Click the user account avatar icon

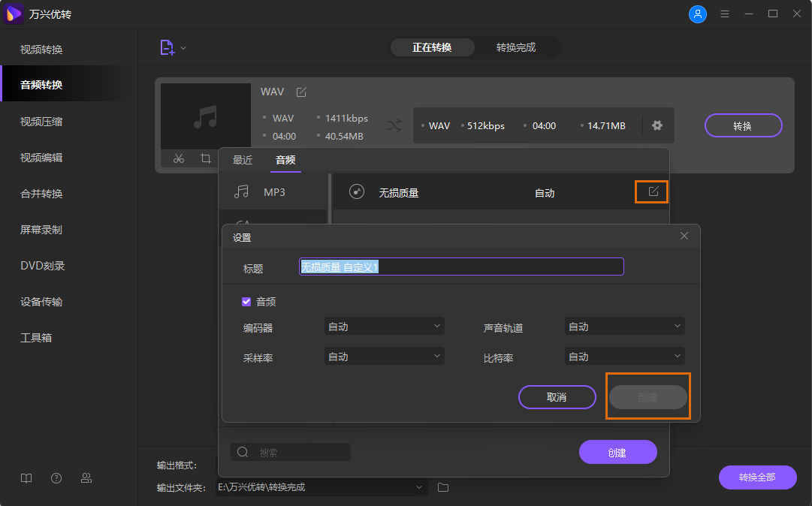698,14
